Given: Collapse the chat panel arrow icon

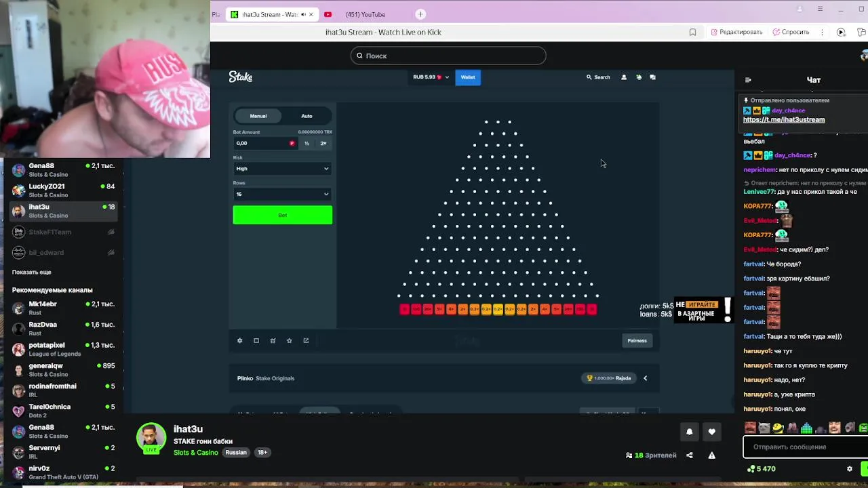Looking at the screenshot, I should [x=748, y=80].
